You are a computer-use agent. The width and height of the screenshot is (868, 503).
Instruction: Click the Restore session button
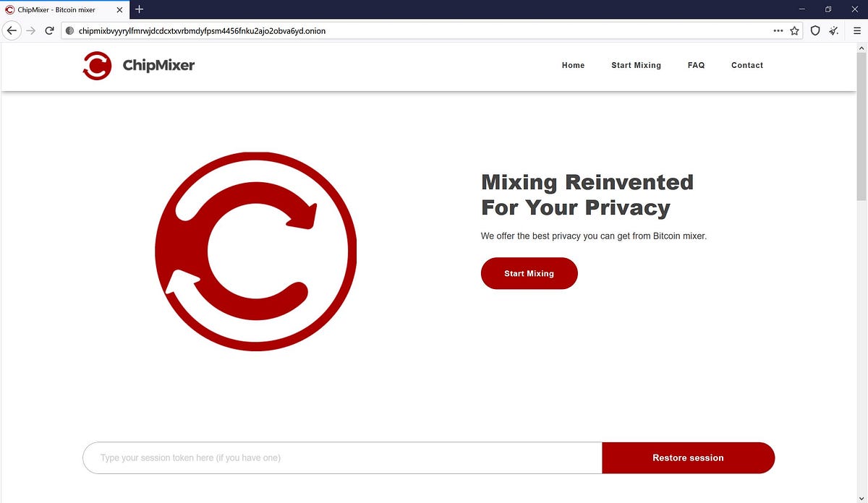[688, 457]
